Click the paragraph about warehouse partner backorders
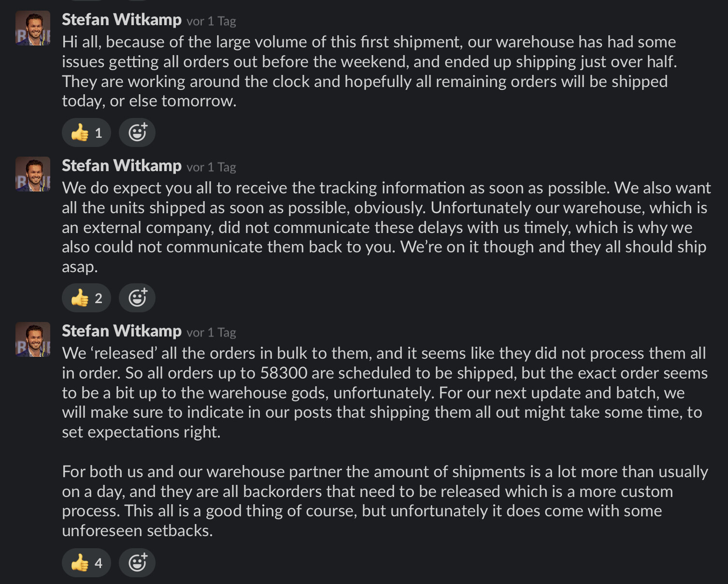 pyautogui.click(x=385, y=501)
